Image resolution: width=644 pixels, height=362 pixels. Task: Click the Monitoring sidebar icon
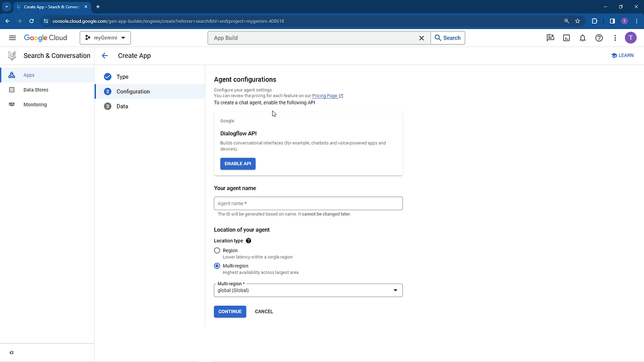tap(12, 104)
